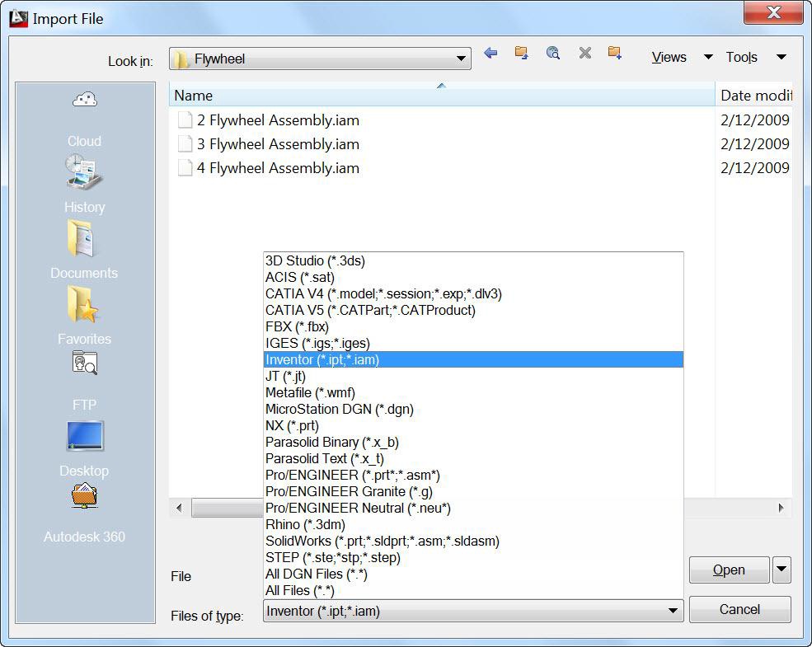Expand the Tools dropdown menu
Image resolution: width=812 pixels, height=647 pixels.
780,57
